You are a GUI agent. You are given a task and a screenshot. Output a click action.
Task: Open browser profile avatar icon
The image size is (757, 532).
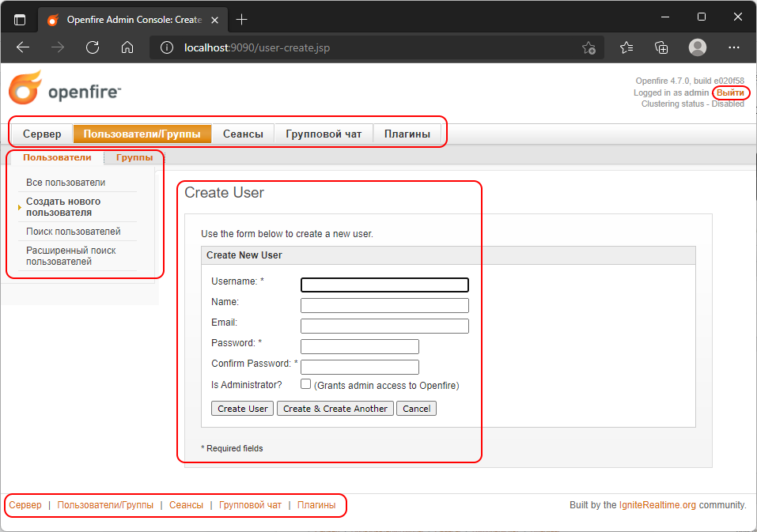pos(698,47)
